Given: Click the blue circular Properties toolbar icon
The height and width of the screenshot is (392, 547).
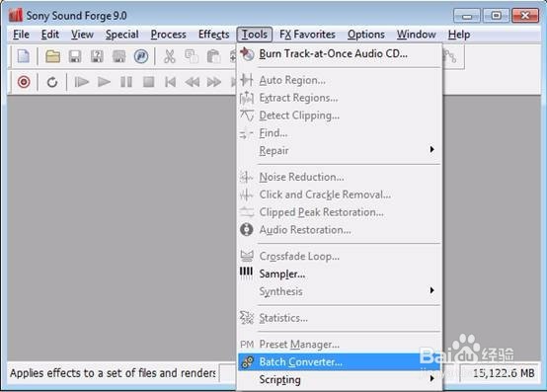Looking at the screenshot, I should [141, 56].
